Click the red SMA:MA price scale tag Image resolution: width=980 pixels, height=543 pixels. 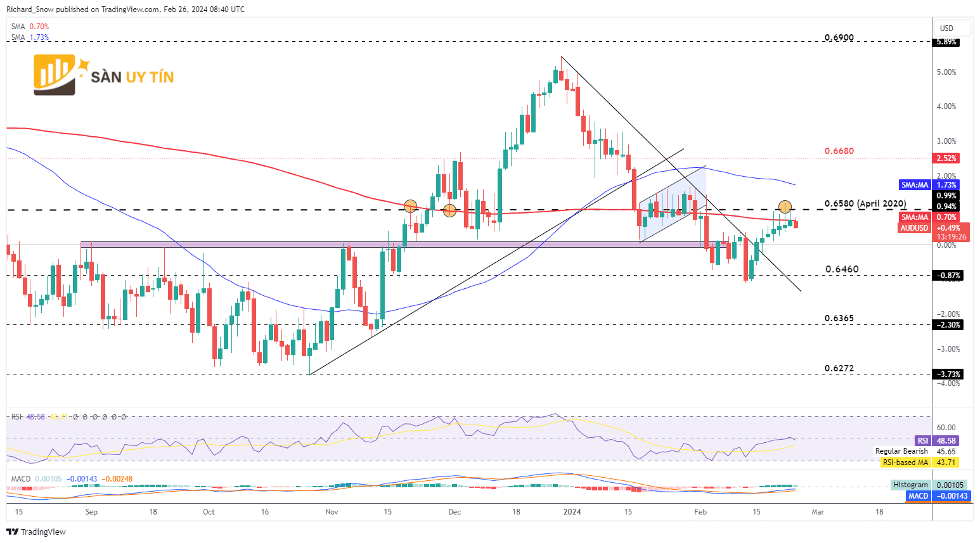pos(915,217)
